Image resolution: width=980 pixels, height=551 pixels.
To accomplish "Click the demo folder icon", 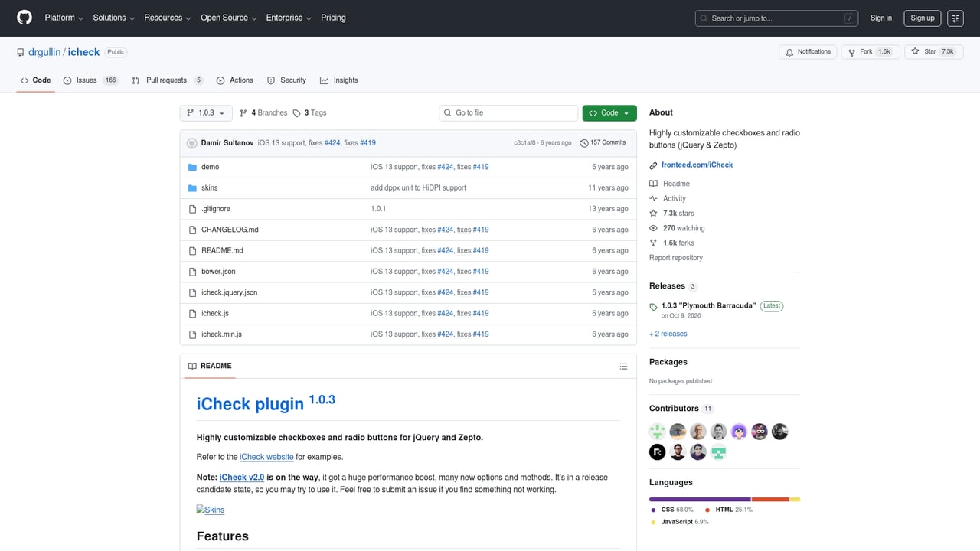I will click(192, 167).
